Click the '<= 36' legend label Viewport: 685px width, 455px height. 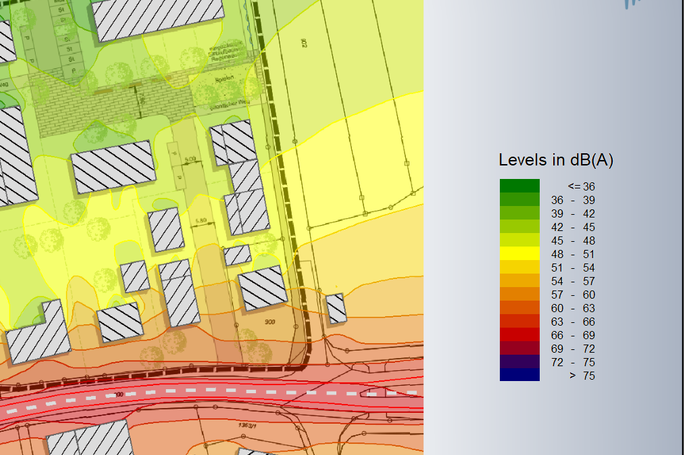[581, 186]
